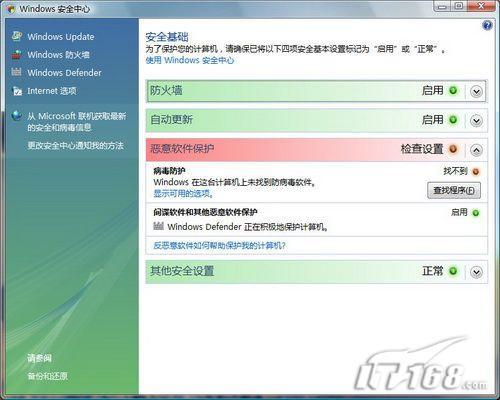Select 更改安全中心通知我的方法 in sidebar
The width and height of the screenshot is (500, 400).
[75, 145]
